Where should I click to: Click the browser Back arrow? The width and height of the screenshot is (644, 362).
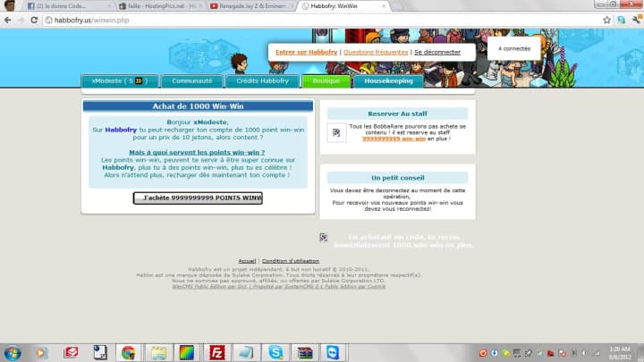tap(8, 20)
